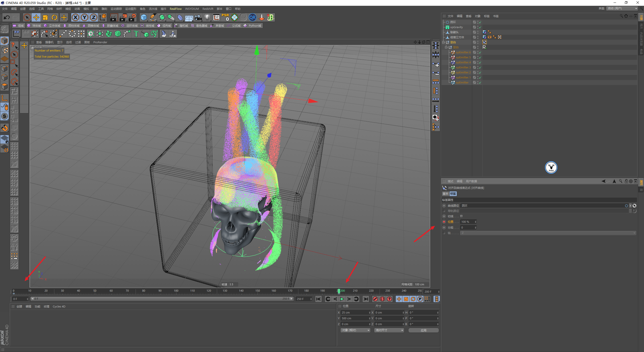Select xpEmitter.6 in the object manager
644x352 pixels.
point(463,52)
